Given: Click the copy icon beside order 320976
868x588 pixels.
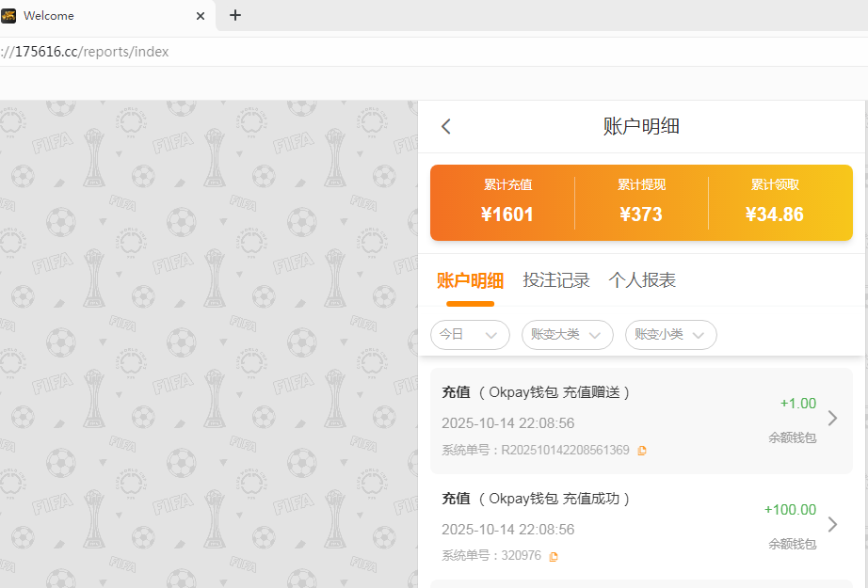Looking at the screenshot, I should 554,555.
